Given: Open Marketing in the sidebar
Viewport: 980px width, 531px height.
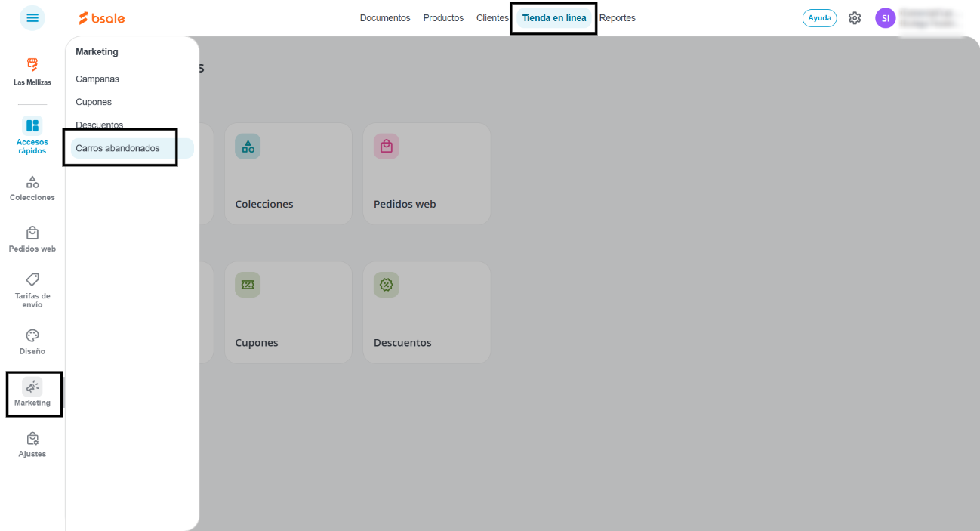Looking at the screenshot, I should (32, 394).
